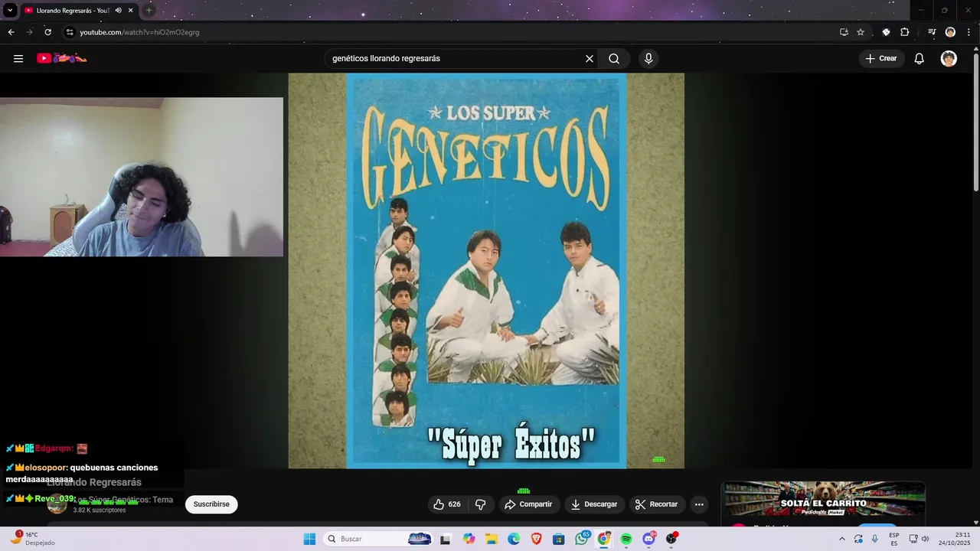Close the Llorando Regresarás tab
Screen dimensions: 980x551
pyautogui.click(x=131, y=11)
